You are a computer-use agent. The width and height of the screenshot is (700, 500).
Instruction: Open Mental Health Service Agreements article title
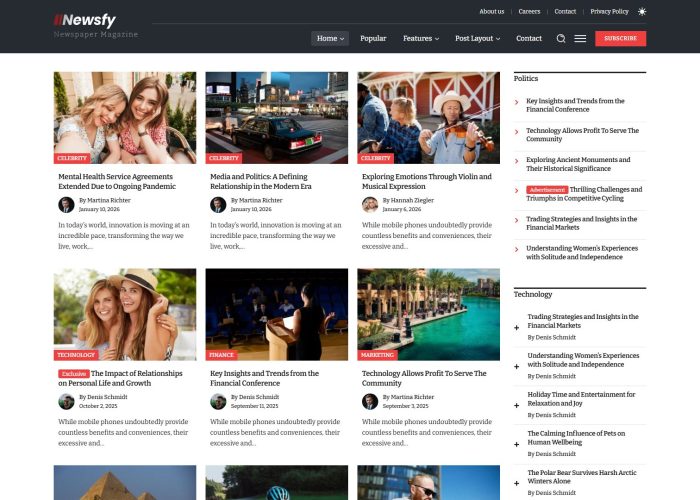click(117, 181)
